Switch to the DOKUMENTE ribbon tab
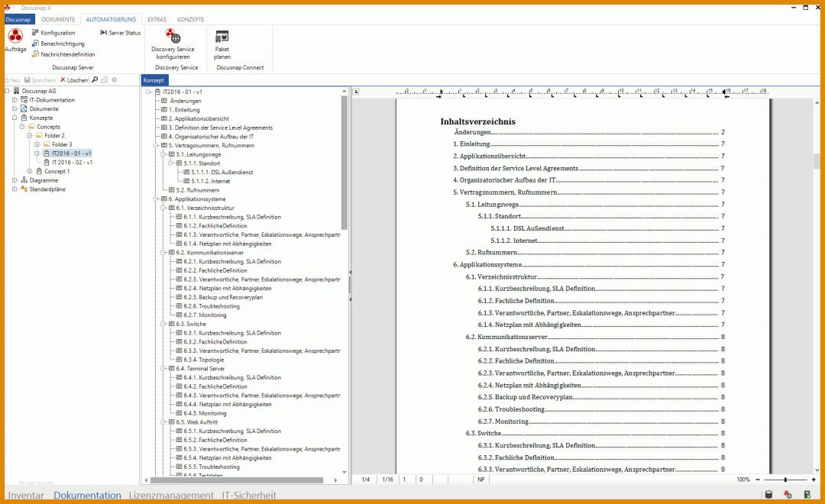825x504 pixels. pyautogui.click(x=58, y=19)
